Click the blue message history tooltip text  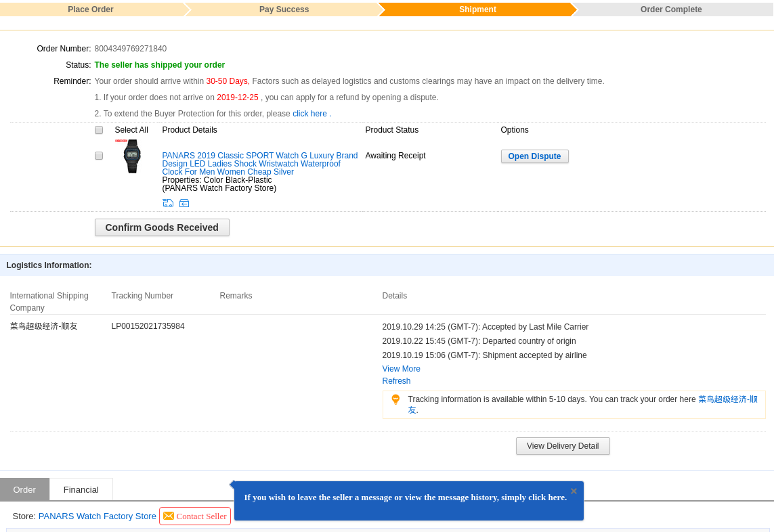[x=405, y=497]
